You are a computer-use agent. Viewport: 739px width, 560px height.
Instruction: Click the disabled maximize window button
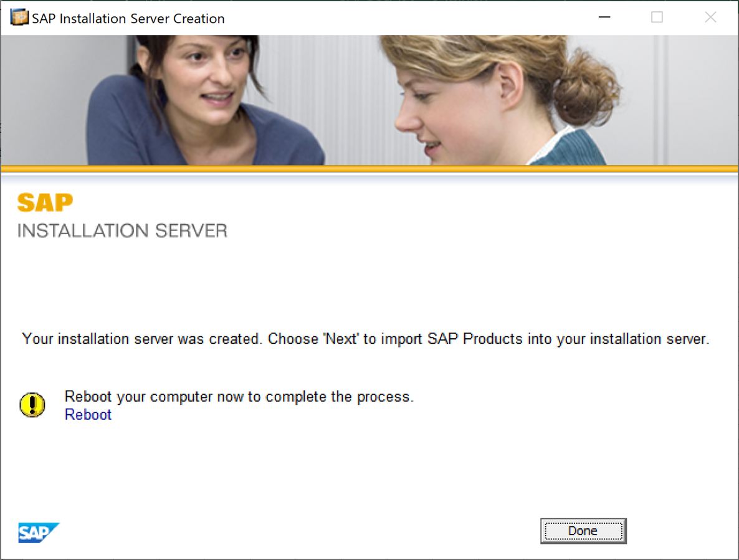click(657, 17)
